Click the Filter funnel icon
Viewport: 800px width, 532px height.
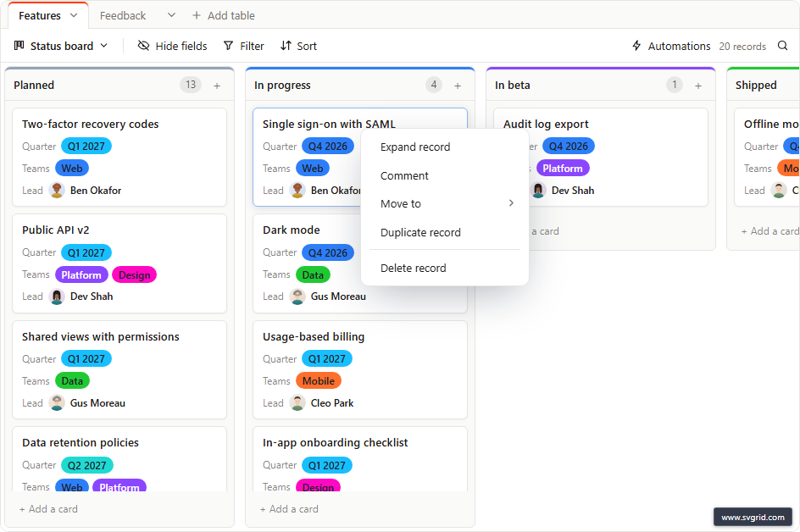(228, 46)
